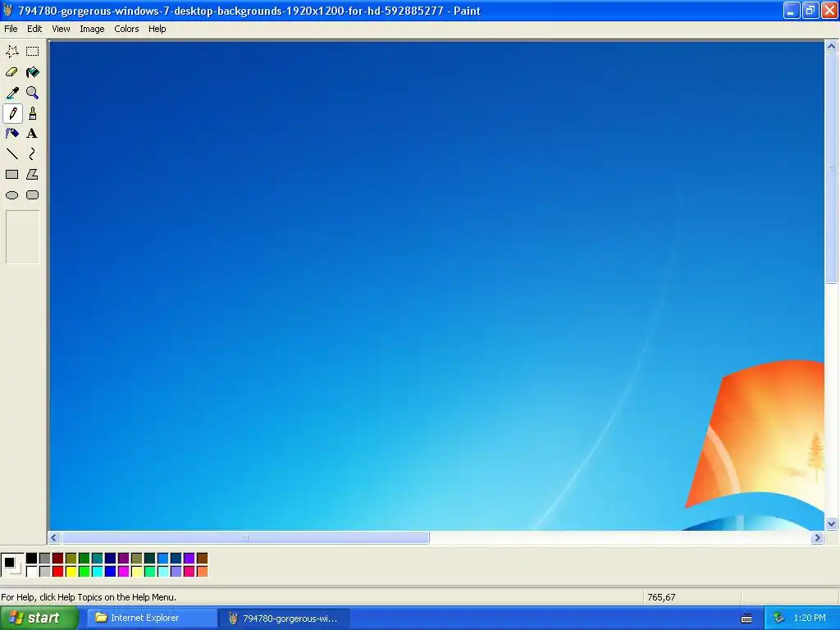Click the 1:20 PM taskbar clock
Screen dimensions: 840x630
(x=810, y=619)
